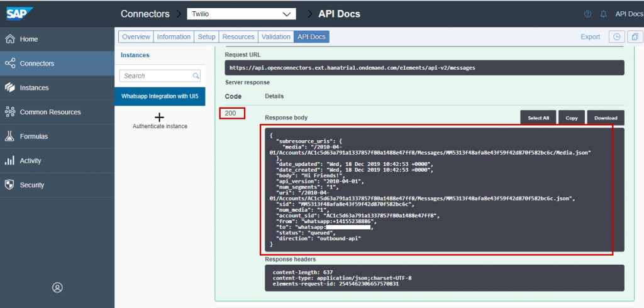Click the plus icon to authenticate instance
This screenshot has height=308, width=644.
click(x=160, y=117)
